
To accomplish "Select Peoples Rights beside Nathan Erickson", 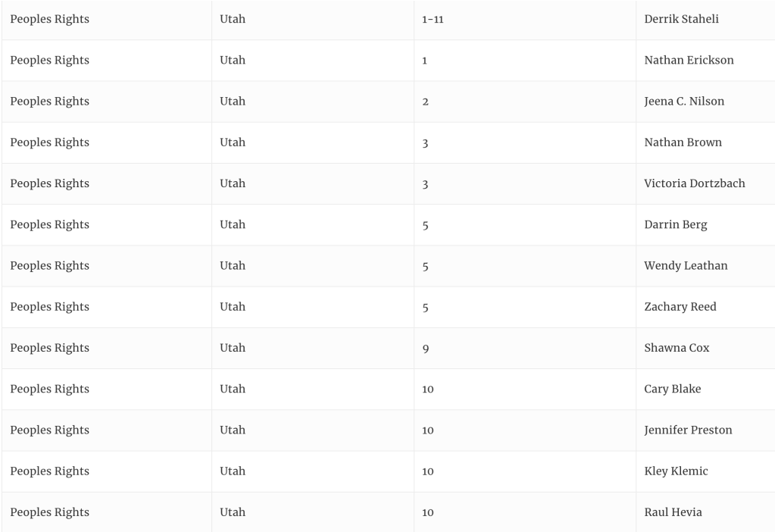I will tap(49, 60).
